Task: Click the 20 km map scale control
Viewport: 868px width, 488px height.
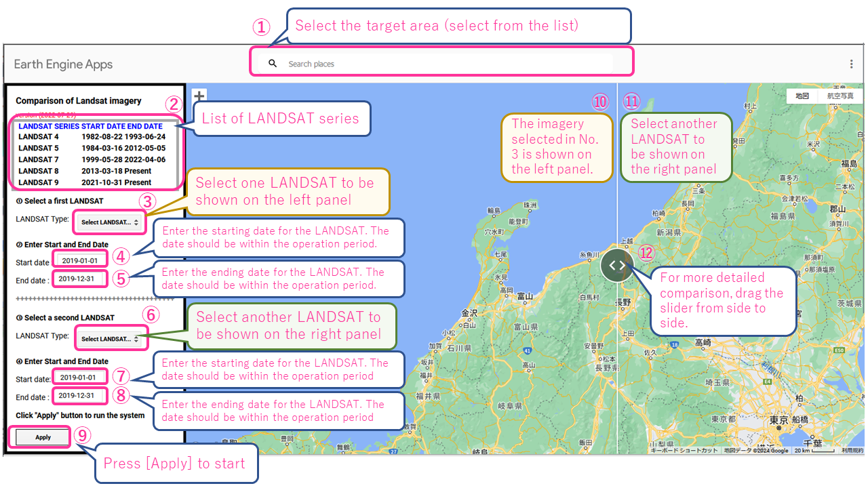Action: (x=813, y=450)
